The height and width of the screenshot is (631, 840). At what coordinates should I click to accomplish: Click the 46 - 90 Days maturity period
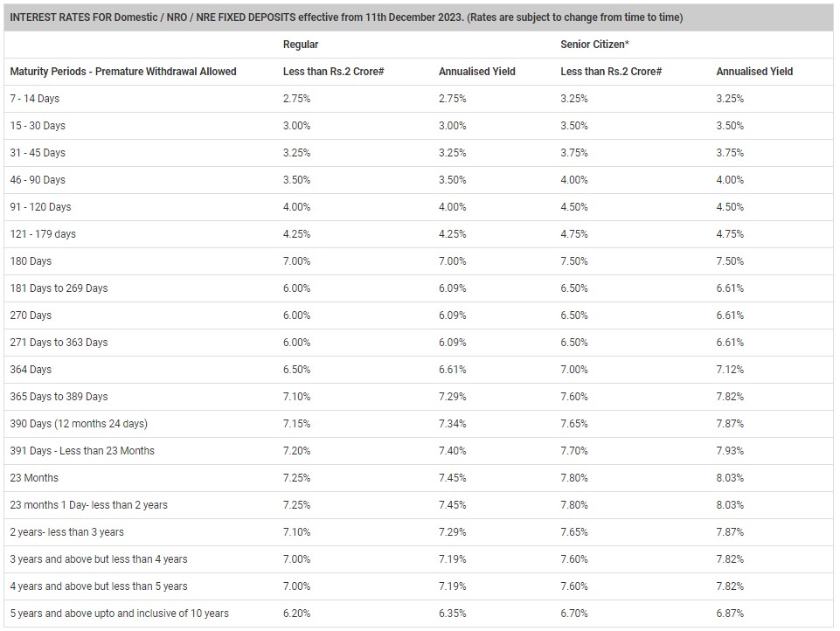[x=38, y=180]
